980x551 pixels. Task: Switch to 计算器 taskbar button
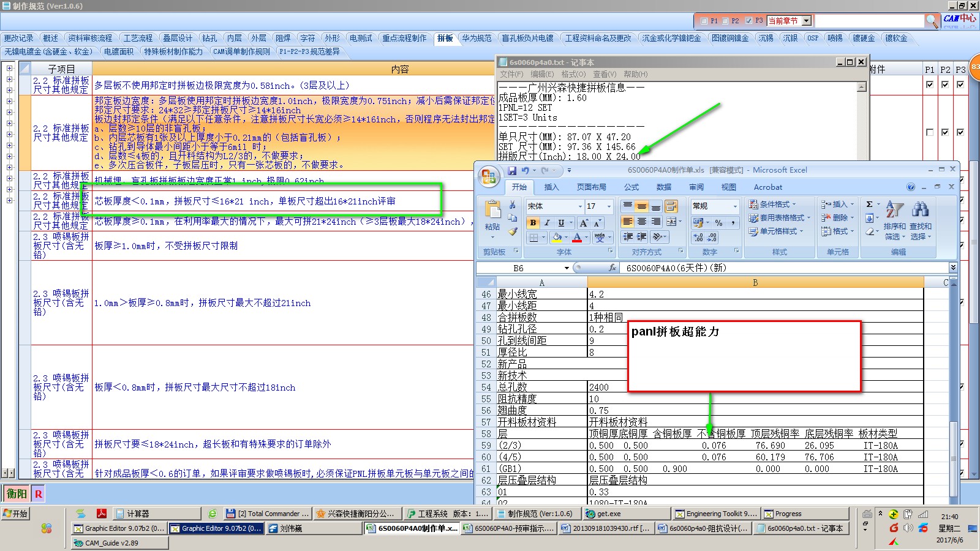pos(157,514)
